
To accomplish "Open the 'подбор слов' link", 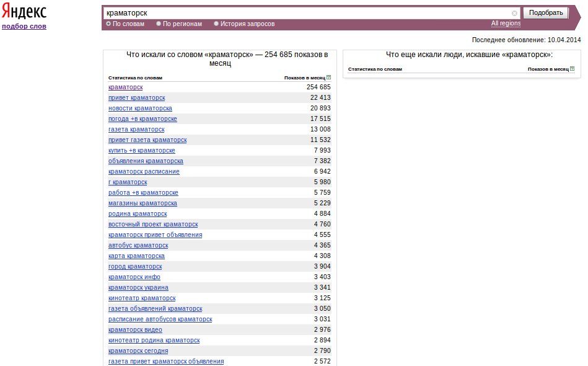I will tap(24, 26).
